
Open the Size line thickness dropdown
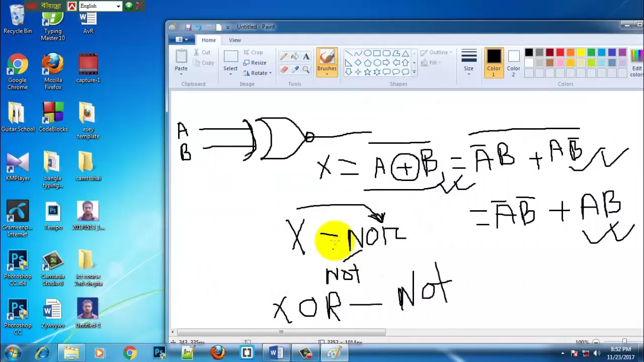coord(468,63)
